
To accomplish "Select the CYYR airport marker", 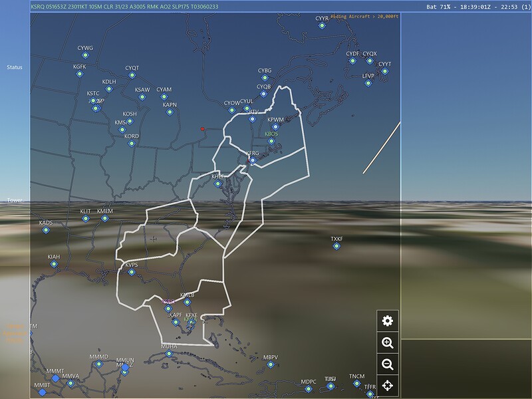I will (322, 25).
